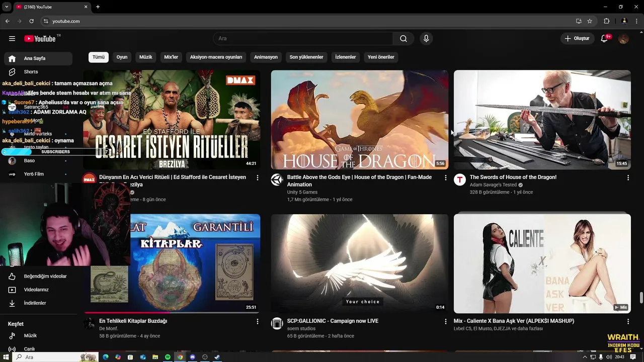Open the soem studios channel avatar
This screenshot has height=362, width=644.
coord(277,324)
